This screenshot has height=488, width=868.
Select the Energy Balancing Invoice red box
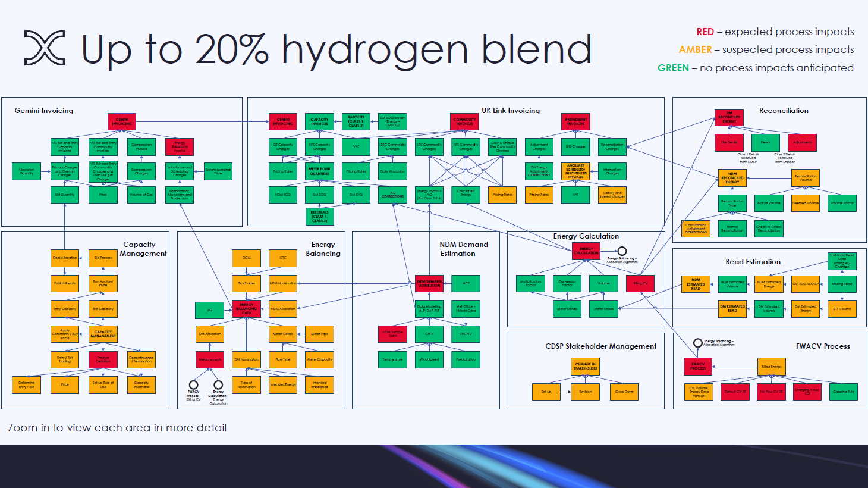(x=180, y=147)
